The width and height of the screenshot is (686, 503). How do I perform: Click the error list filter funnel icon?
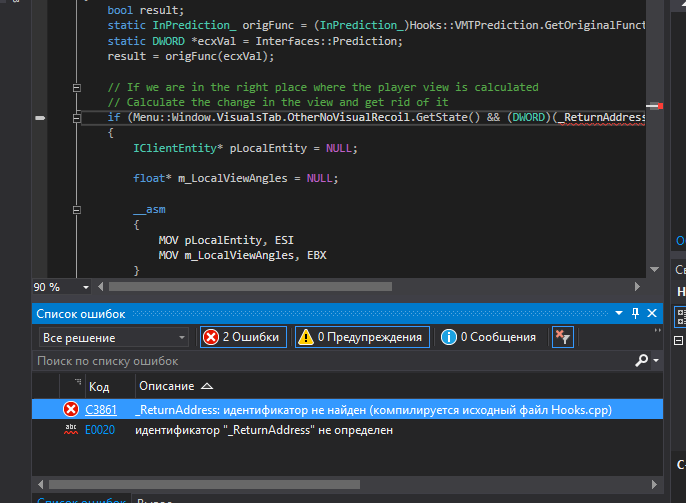tap(563, 337)
